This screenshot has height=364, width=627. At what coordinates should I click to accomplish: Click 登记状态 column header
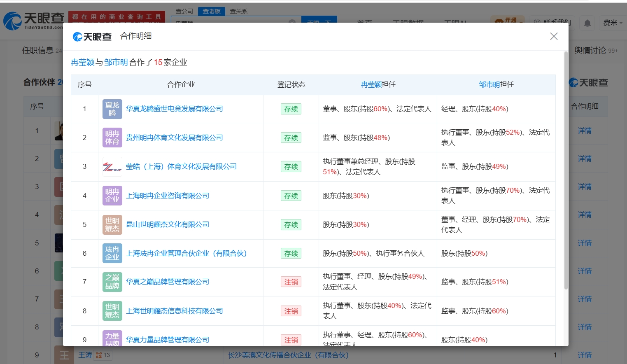point(291,84)
